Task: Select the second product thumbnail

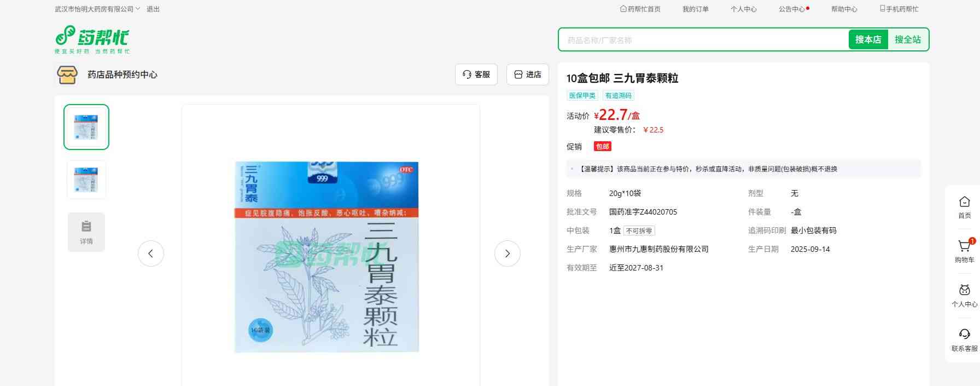Action: pyautogui.click(x=86, y=180)
